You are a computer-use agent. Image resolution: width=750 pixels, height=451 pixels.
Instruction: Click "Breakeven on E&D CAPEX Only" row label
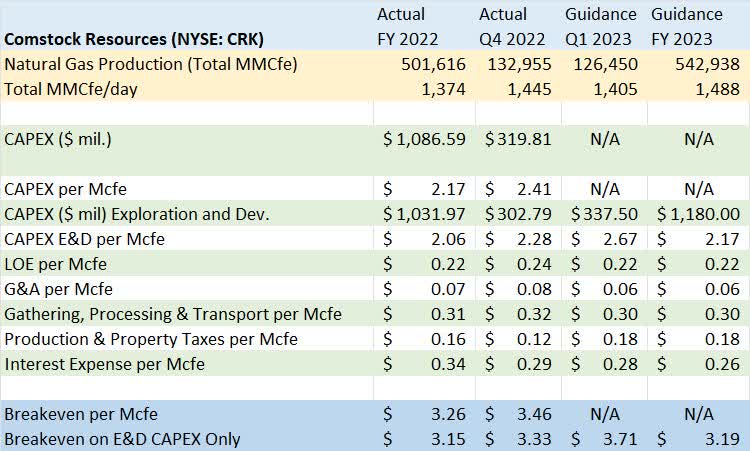(x=122, y=439)
